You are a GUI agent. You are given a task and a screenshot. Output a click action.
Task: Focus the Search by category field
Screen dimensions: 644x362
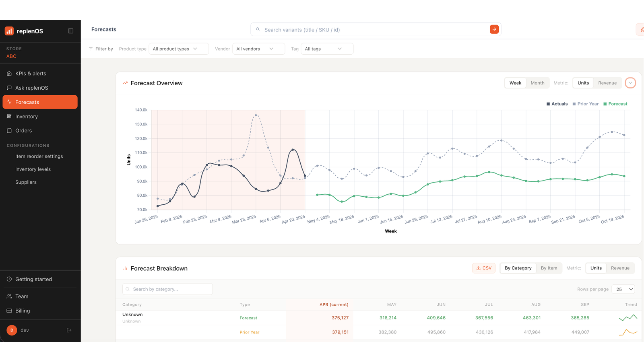(167, 289)
